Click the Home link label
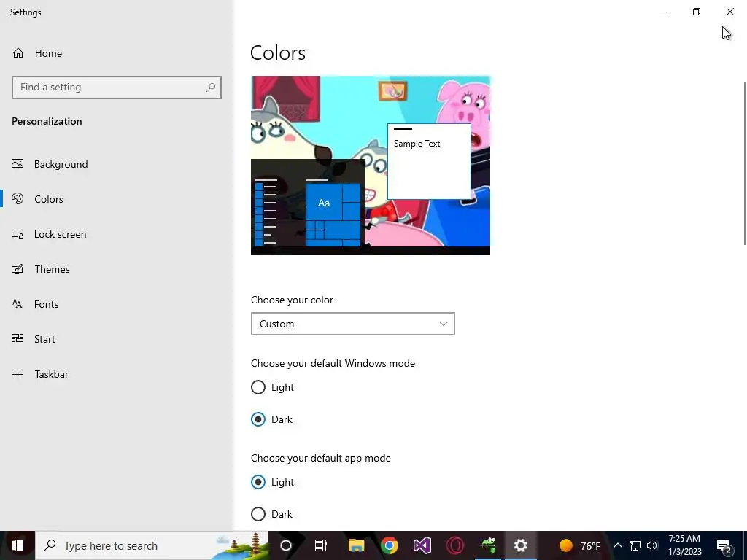The image size is (747, 560). 48,53
